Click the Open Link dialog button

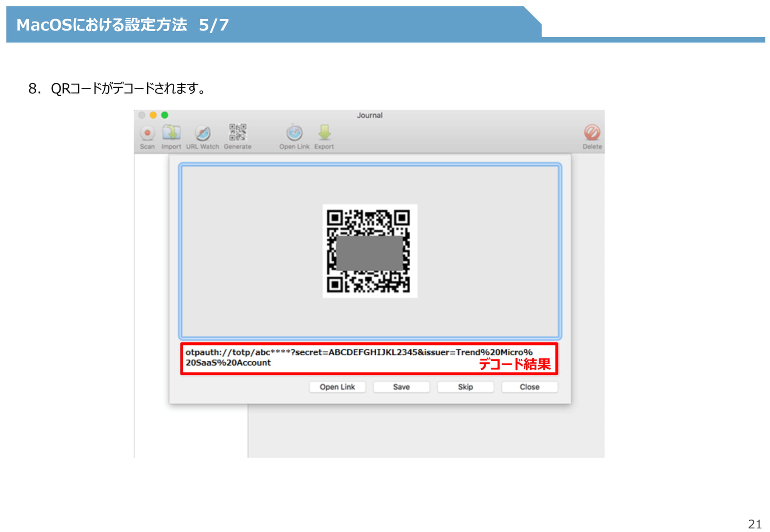click(x=337, y=387)
